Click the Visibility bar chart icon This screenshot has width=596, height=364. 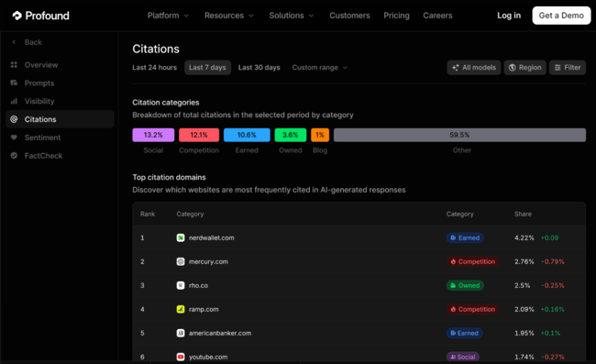point(14,101)
